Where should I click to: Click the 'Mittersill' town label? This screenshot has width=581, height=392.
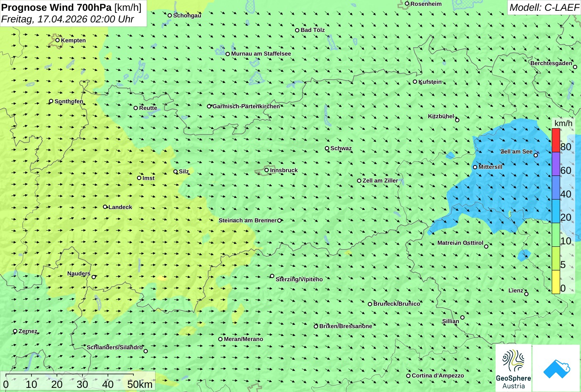[491, 167]
